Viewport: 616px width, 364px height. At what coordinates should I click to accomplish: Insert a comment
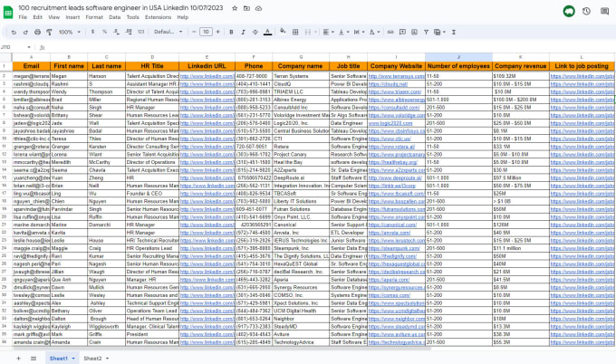pyautogui.click(x=402, y=33)
